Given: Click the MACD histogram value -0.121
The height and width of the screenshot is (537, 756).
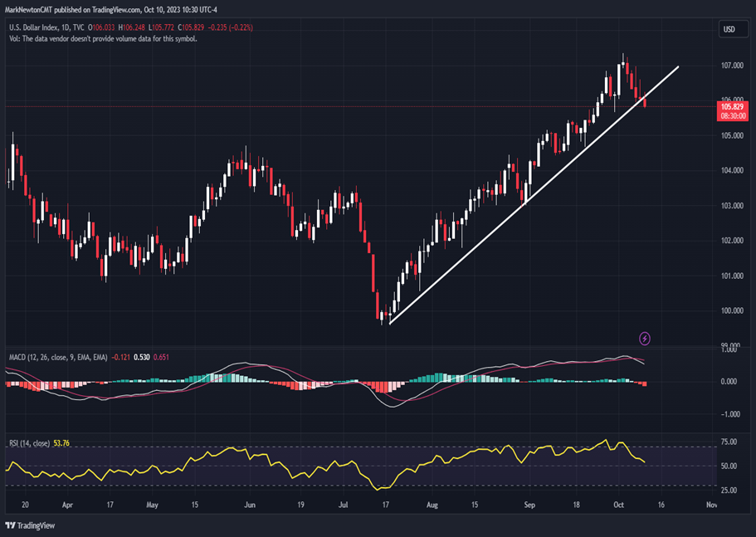Looking at the screenshot, I should (x=120, y=357).
